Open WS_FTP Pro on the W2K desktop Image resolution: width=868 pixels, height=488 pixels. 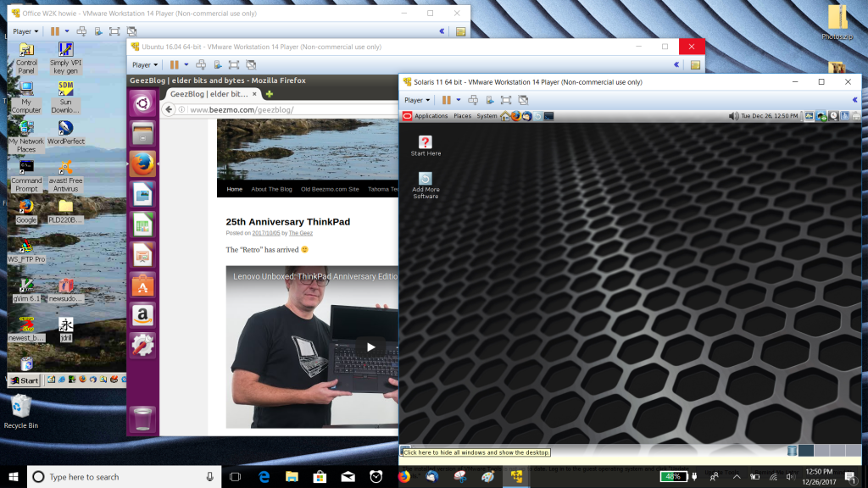coord(26,250)
